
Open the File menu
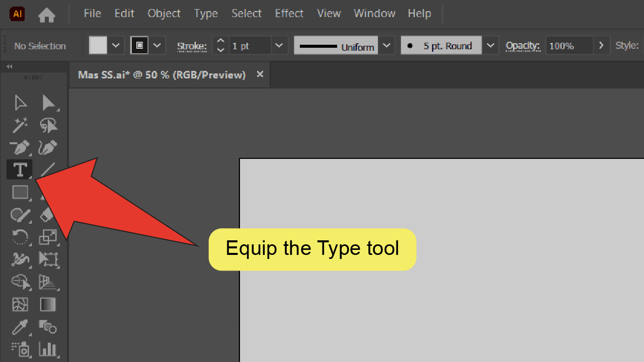92,14
